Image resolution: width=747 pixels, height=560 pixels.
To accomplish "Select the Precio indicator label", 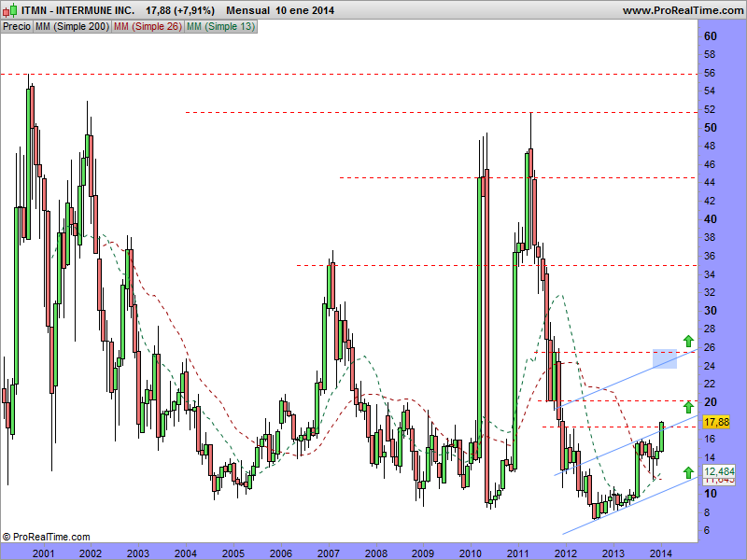I will pos(17,27).
